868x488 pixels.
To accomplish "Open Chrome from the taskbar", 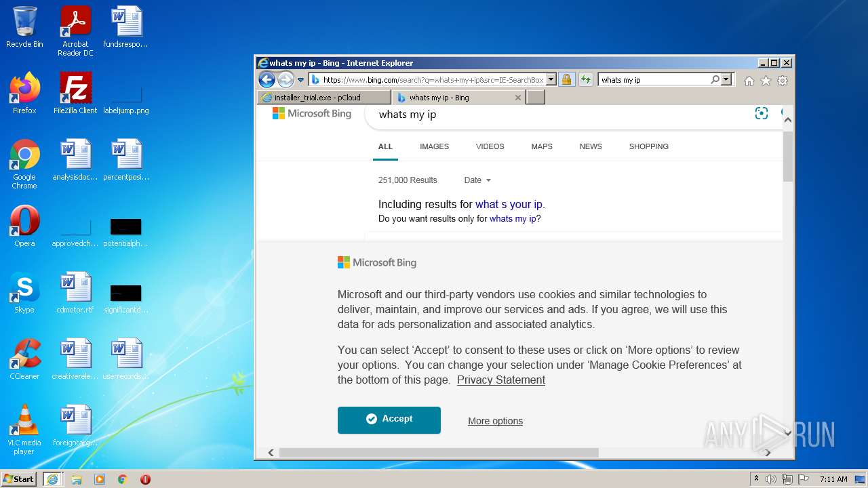I will (123, 479).
